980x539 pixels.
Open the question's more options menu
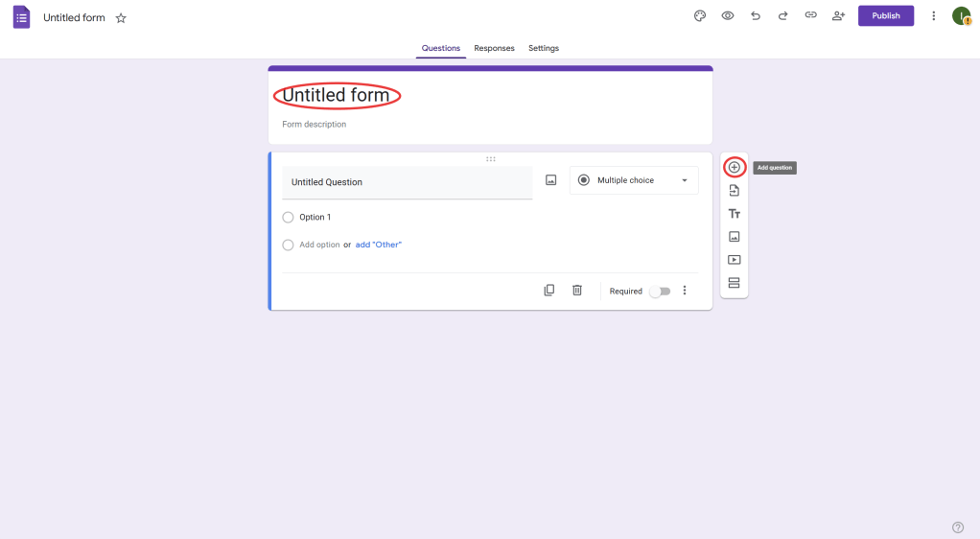[x=685, y=291]
